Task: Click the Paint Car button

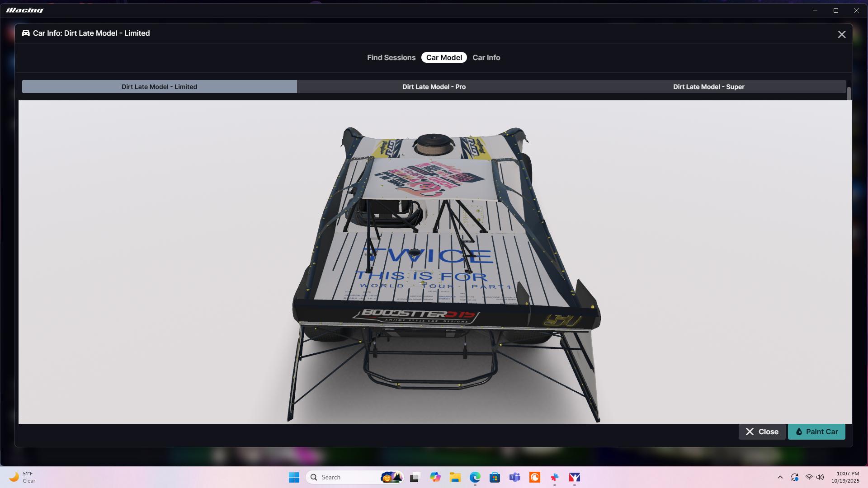Action: [x=816, y=432]
